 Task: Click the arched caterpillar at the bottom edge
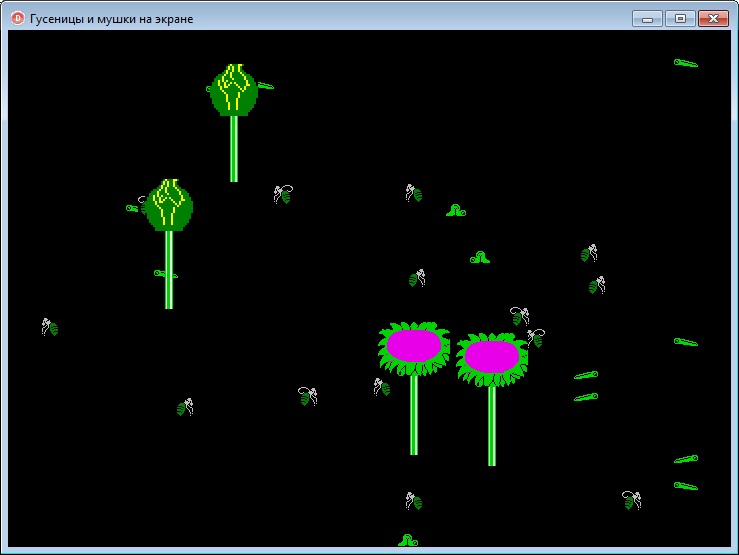[x=408, y=540]
